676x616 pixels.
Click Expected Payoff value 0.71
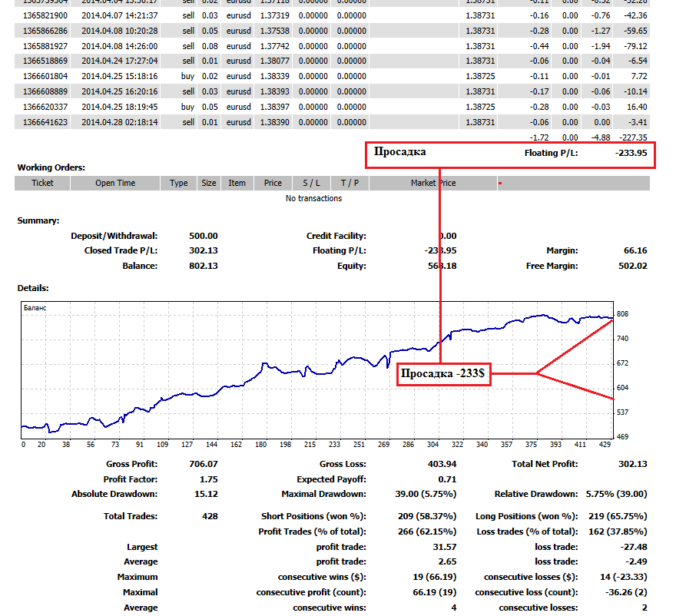tap(447, 479)
